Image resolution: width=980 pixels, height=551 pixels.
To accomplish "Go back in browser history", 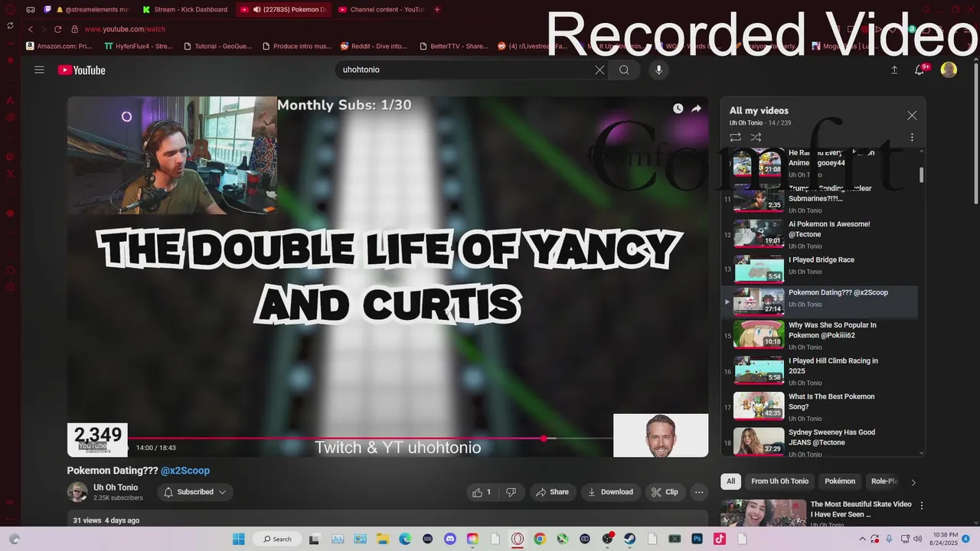I will [x=31, y=29].
